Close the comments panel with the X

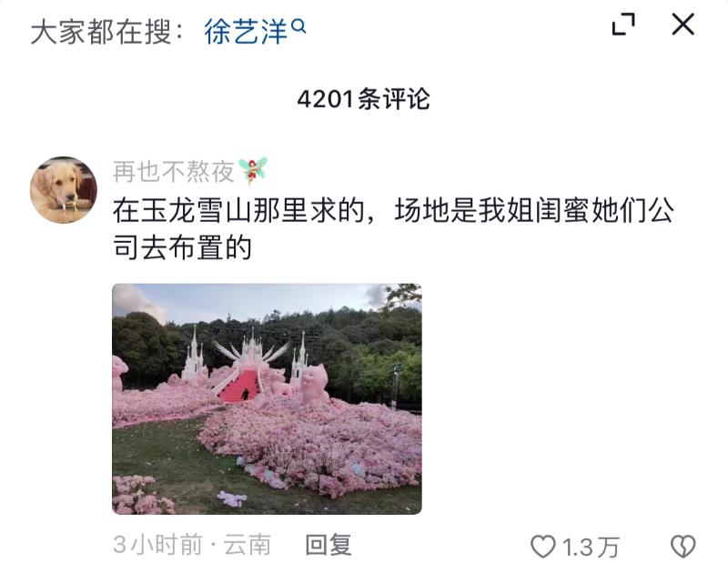pyautogui.click(x=683, y=25)
